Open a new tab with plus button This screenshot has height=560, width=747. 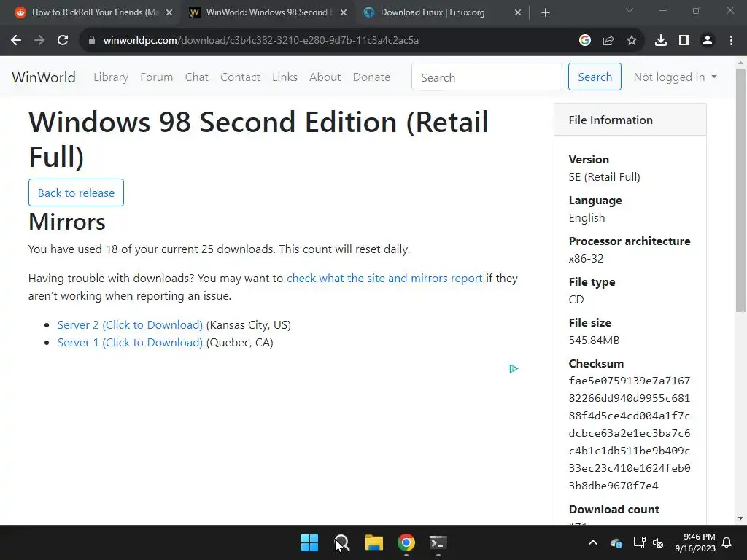(546, 12)
